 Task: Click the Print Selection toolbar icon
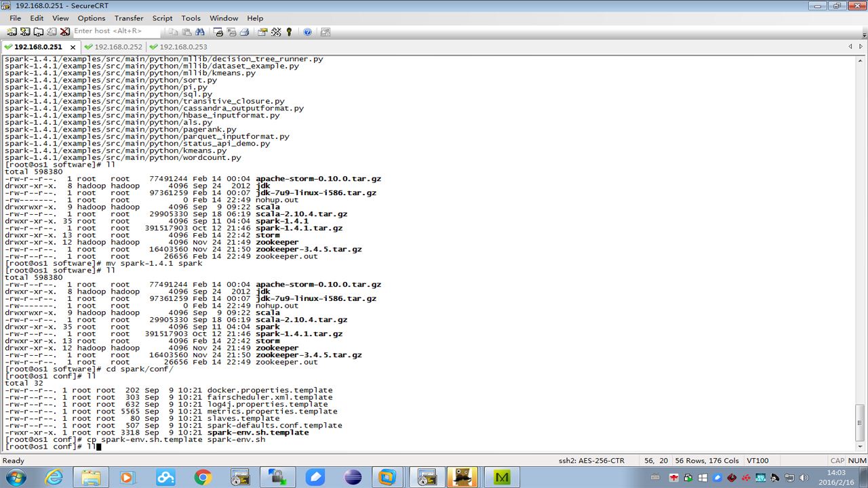pos(231,32)
